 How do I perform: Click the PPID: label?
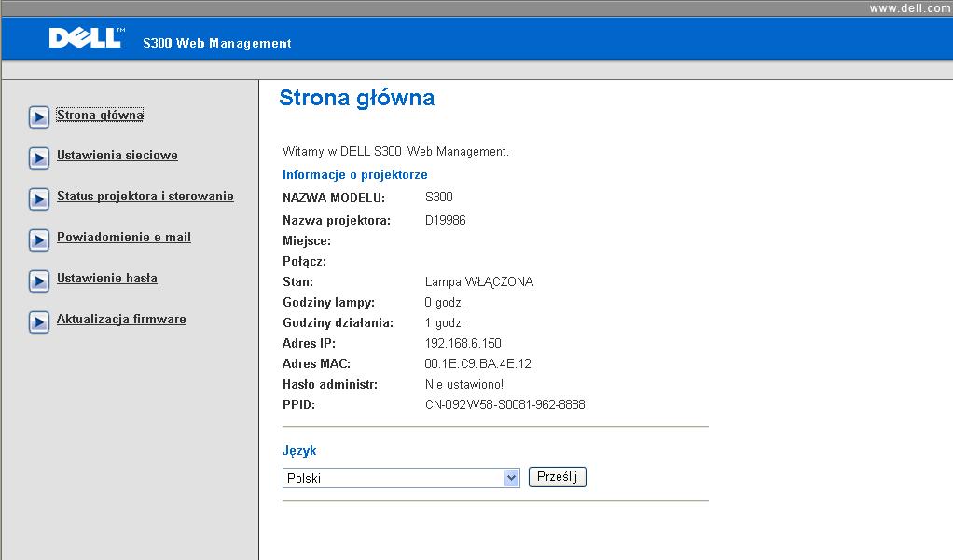coord(299,404)
